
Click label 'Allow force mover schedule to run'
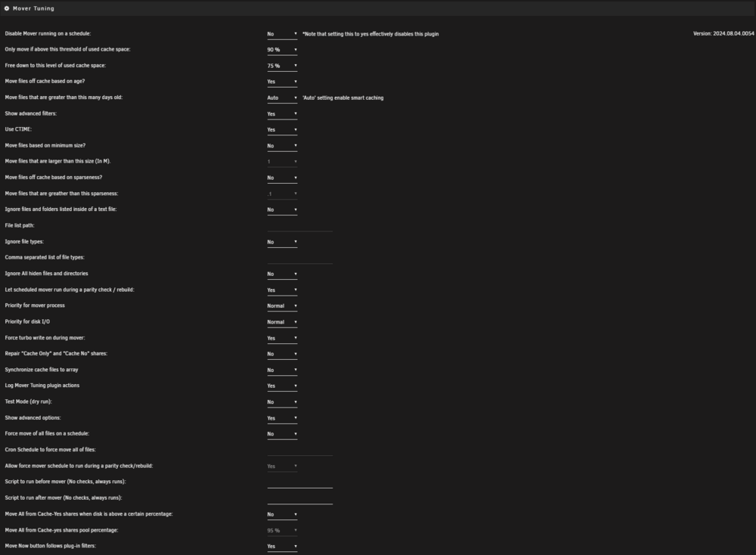tap(79, 466)
